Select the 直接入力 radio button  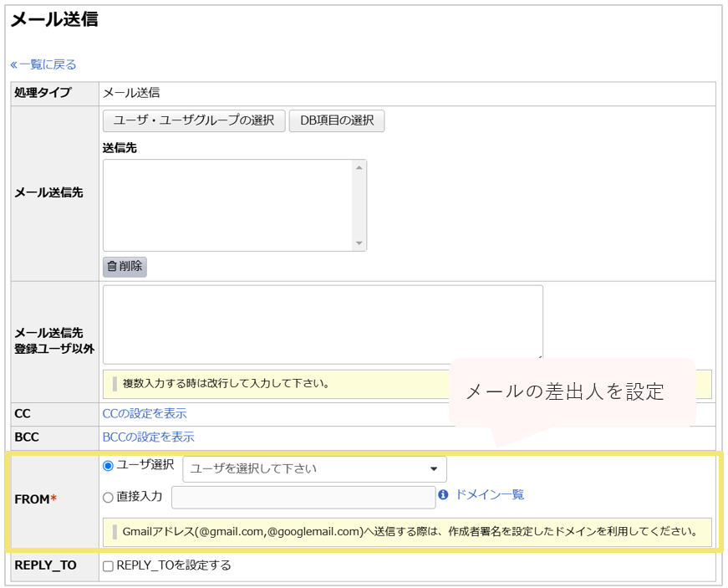coord(108,493)
